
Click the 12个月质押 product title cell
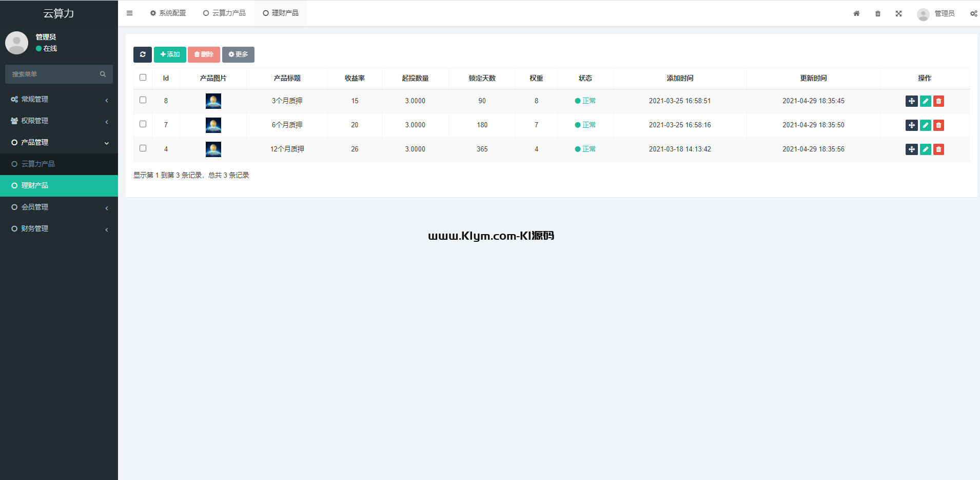pos(287,149)
